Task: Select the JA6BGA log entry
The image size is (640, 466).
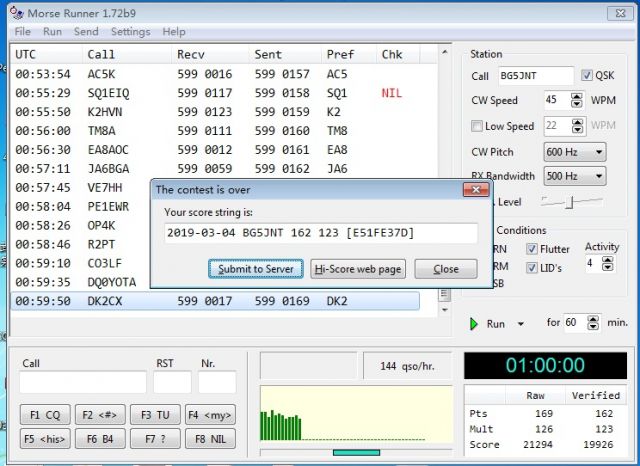Action: point(215,169)
